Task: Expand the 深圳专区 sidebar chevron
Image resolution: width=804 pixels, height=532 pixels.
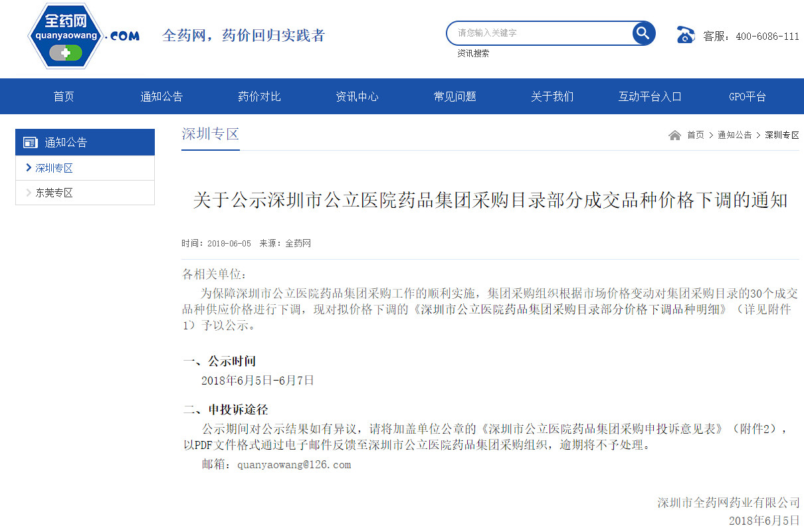Action: click(x=29, y=168)
